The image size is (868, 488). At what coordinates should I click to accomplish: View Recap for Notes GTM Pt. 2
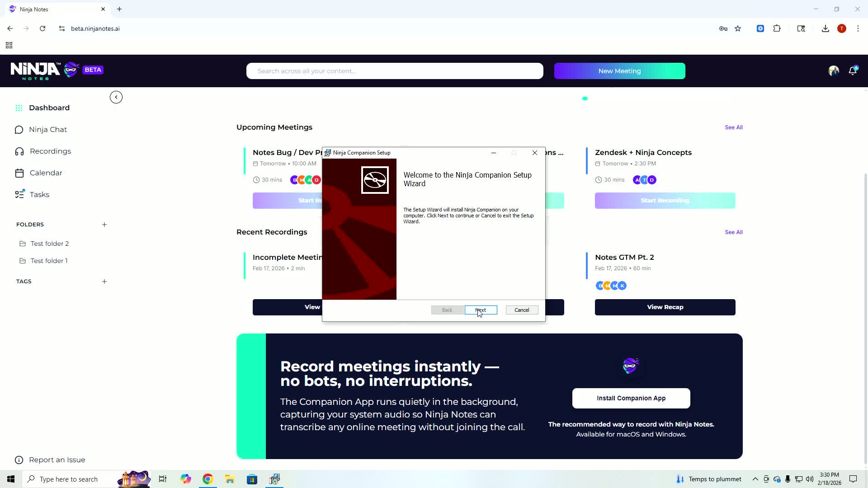tap(665, 307)
